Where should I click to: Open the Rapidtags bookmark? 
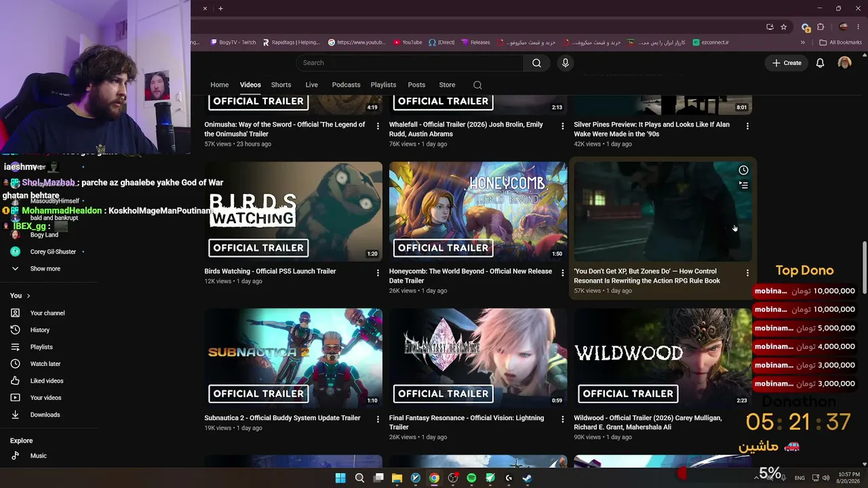pyautogui.click(x=292, y=42)
